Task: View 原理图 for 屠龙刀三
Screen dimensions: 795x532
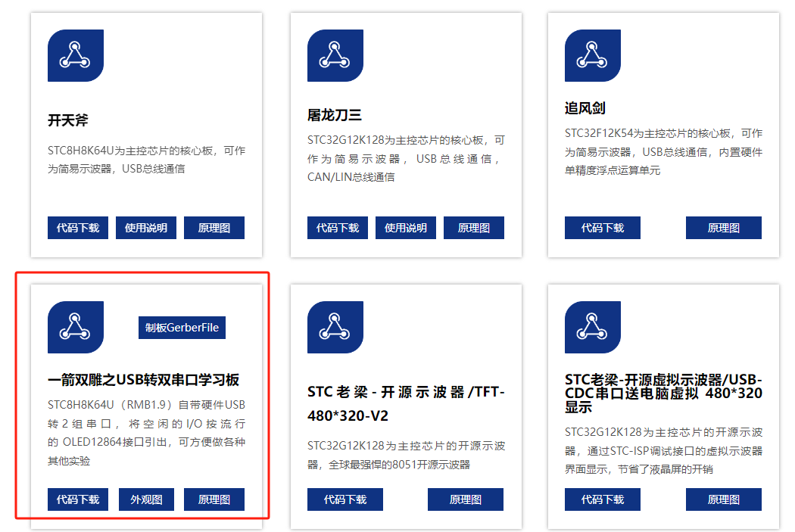Action: point(473,228)
